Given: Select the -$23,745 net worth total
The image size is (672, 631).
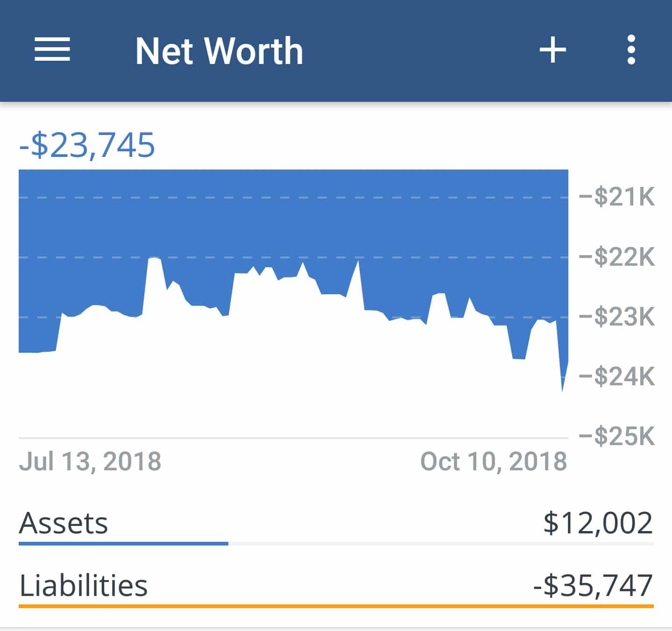Looking at the screenshot, I should (x=87, y=145).
